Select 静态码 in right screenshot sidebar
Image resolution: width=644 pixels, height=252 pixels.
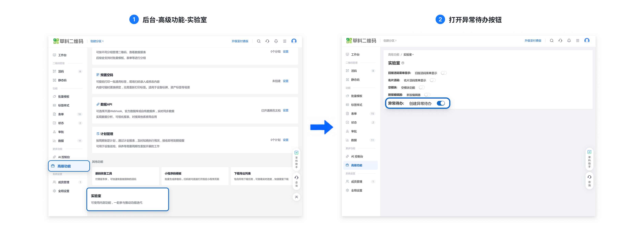(360, 80)
